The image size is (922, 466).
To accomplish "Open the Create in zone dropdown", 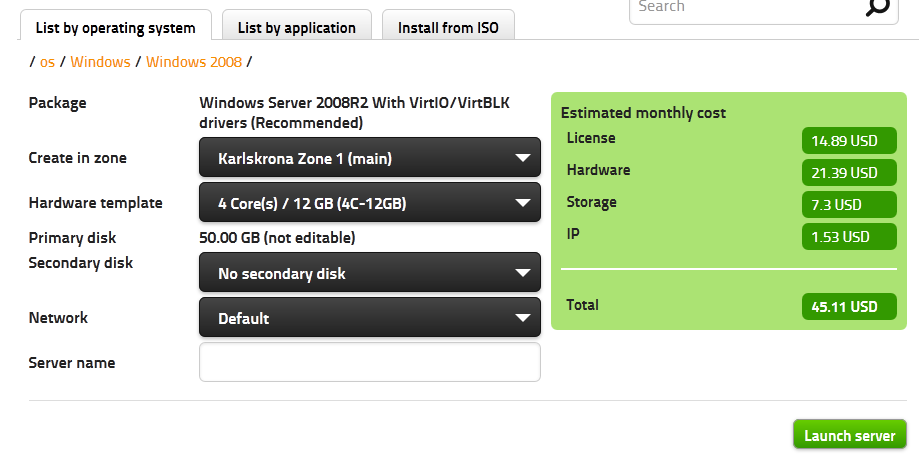I will [370, 158].
